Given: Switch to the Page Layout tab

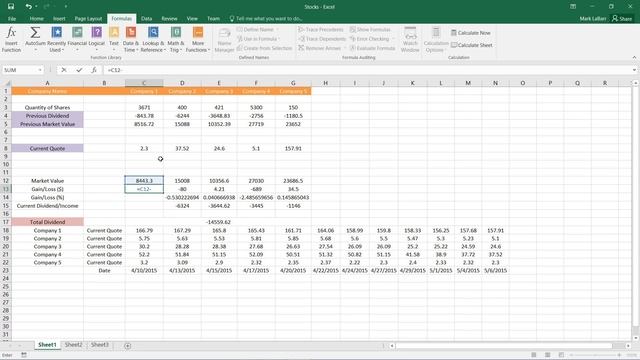Looking at the screenshot, I should [88, 19].
